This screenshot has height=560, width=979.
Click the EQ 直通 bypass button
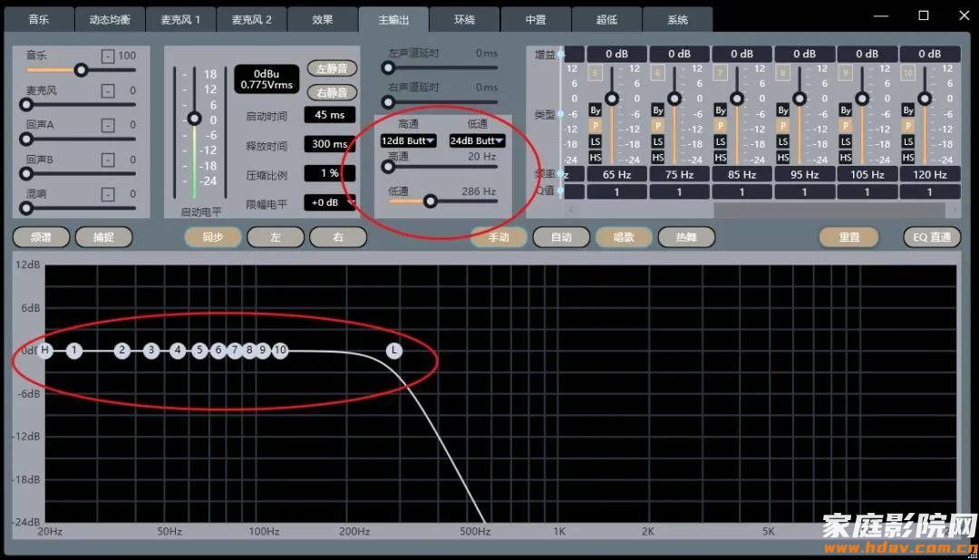[x=932, y=237]
